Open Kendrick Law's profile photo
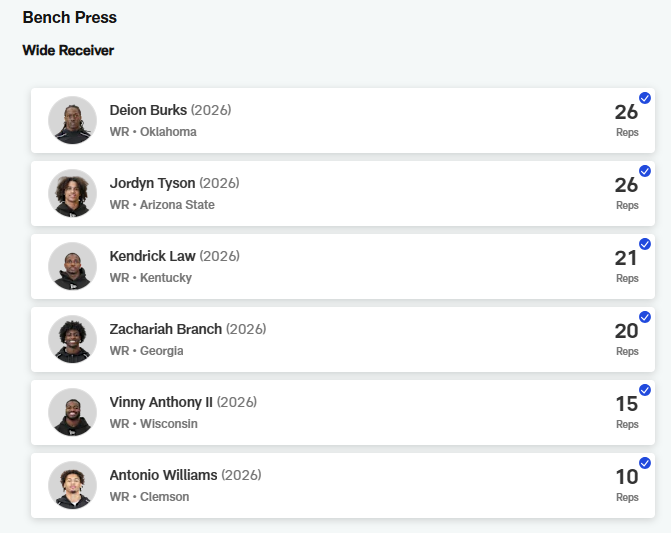The width and height of the screenshot is (671, 533). tap(72, 266)
